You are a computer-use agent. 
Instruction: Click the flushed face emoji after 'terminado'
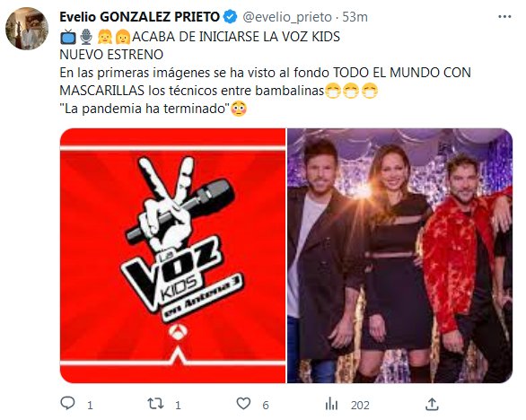(239, 109)
